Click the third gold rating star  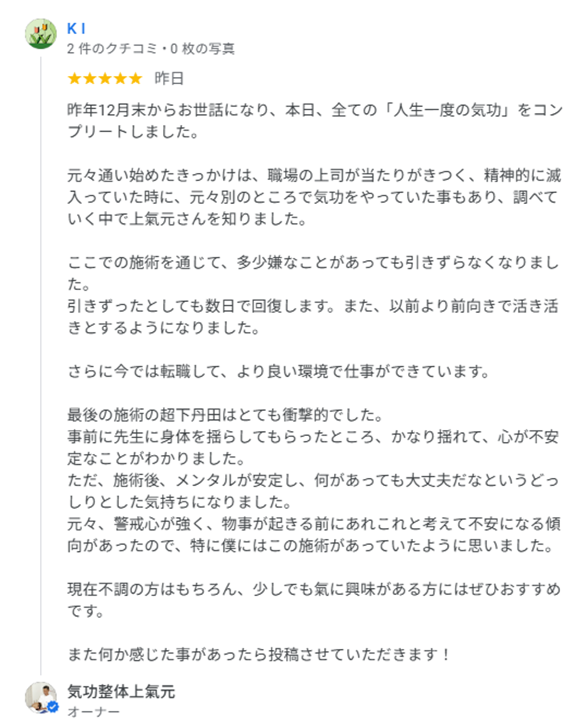tap(105, 79)
